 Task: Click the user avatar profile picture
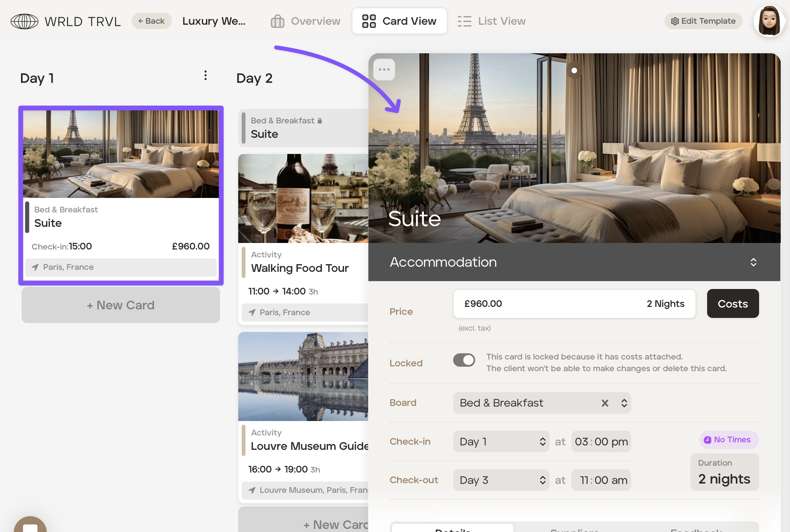(x=769, y=21)
